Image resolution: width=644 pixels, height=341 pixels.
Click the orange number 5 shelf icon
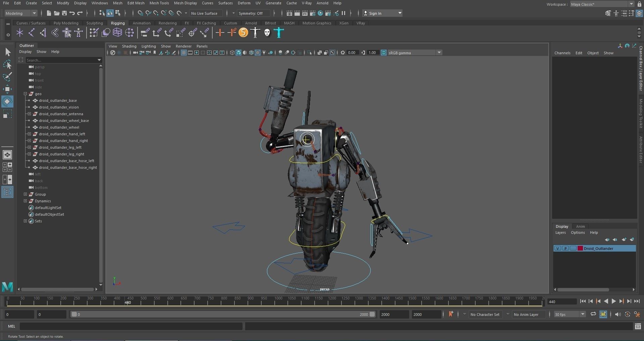tap(244, 32)
